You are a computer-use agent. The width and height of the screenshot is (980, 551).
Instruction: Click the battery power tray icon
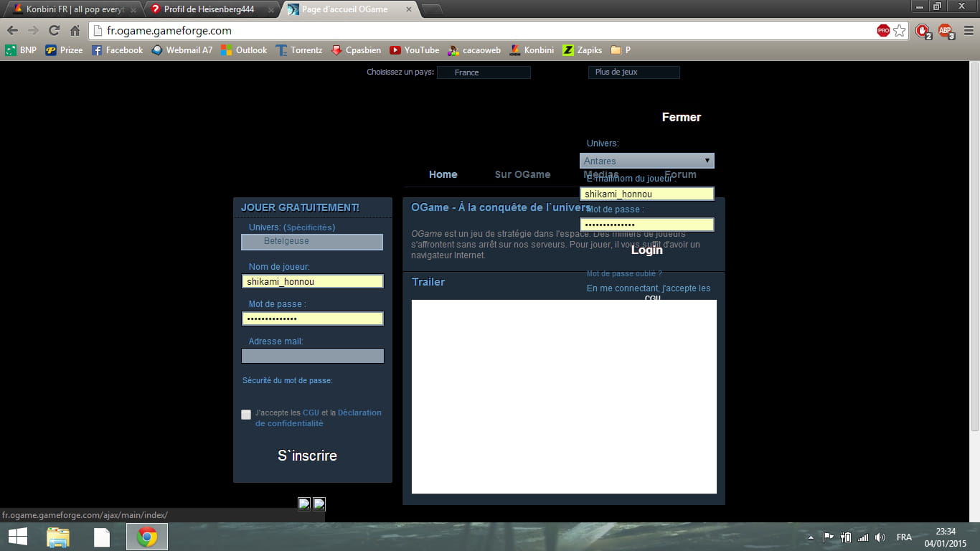click(846, 537)
